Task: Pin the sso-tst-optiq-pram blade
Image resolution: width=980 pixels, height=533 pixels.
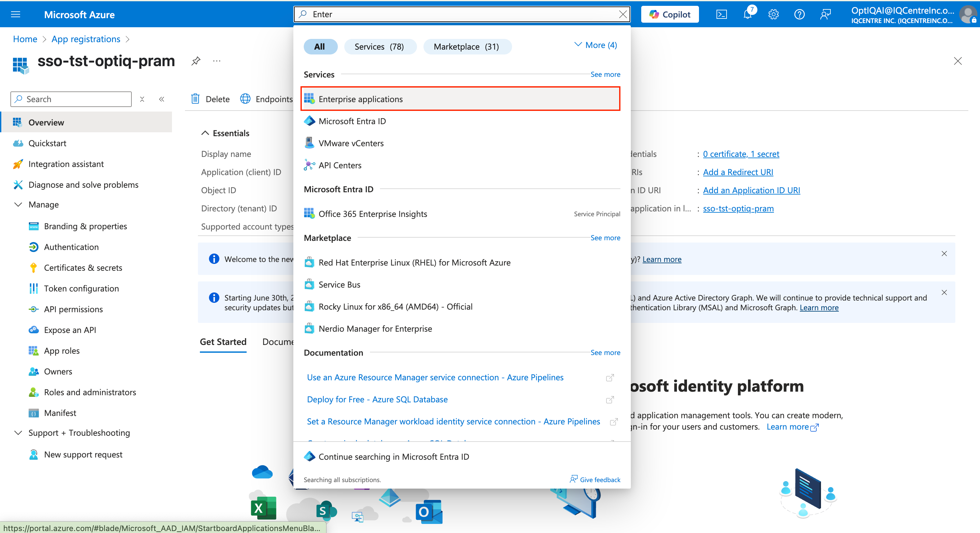Action: click(x=196, y=61)
